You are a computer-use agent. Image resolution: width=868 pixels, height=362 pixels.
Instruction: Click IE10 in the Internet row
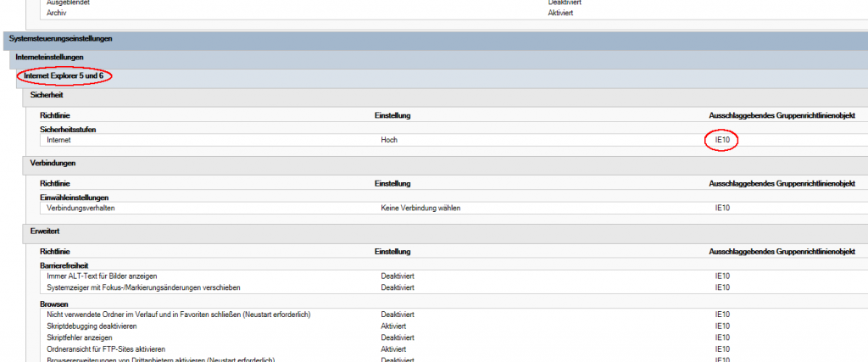click(722, 140)
